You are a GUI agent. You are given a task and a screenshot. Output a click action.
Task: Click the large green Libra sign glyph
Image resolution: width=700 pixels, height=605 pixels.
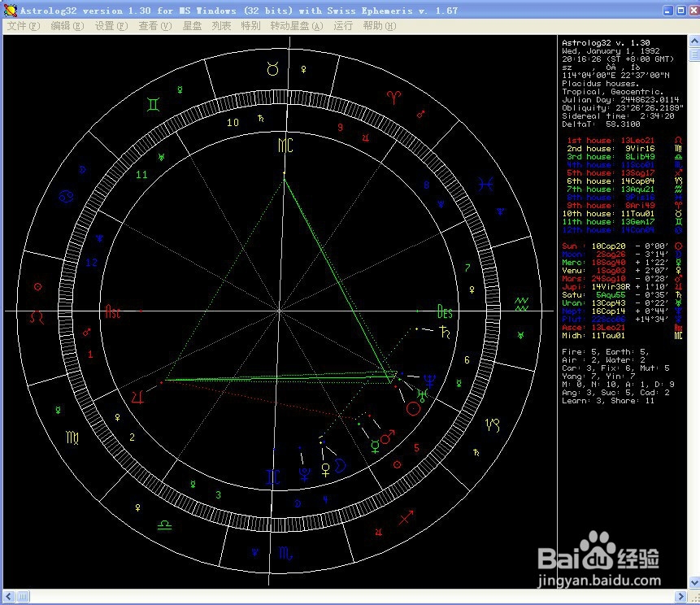164,525
